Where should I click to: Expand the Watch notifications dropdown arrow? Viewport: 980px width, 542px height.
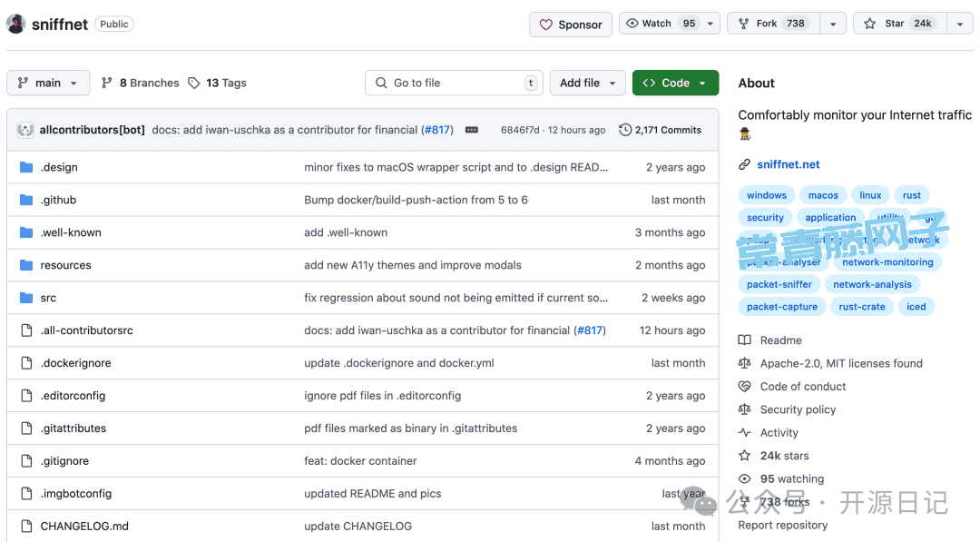coord(710,23)
